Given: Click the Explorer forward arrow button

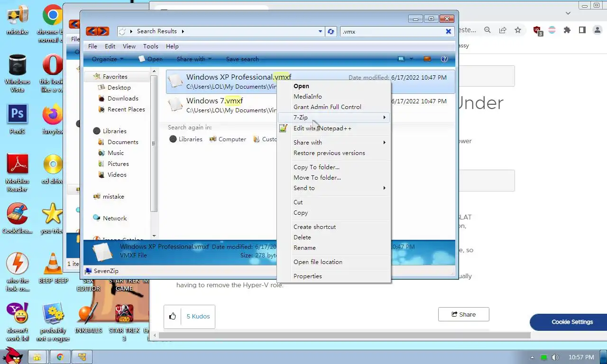Looking at the screenshot, I should pos(103,31).
